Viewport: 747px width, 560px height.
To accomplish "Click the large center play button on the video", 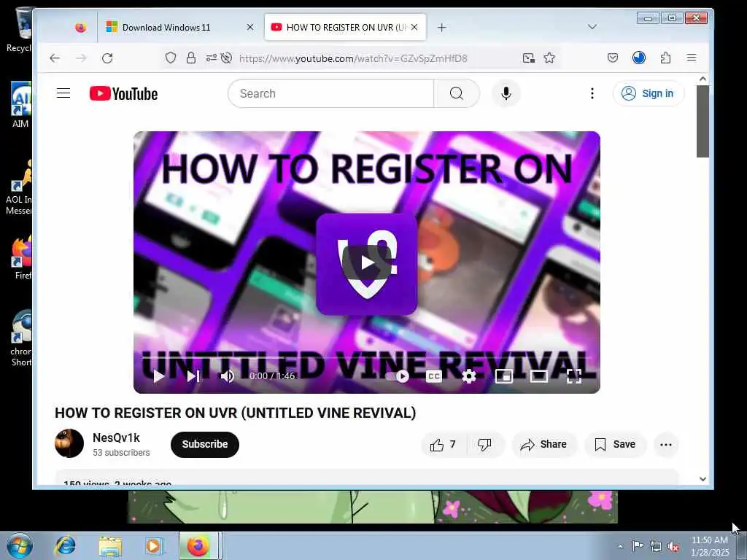I will point(367,262).
